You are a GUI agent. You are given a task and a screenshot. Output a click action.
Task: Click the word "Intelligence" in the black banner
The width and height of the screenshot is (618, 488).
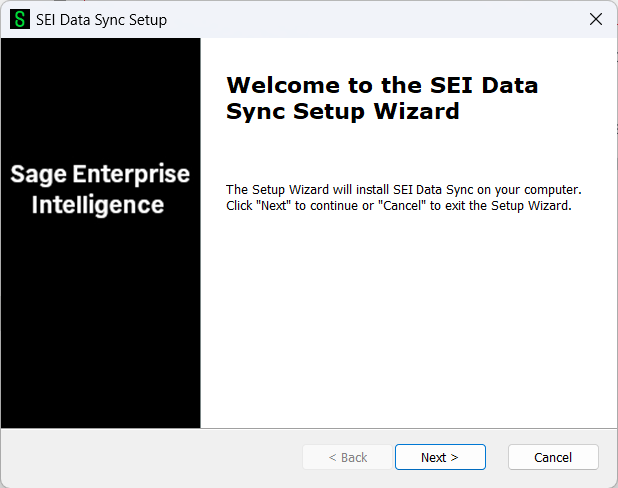(x=98, y=205)
